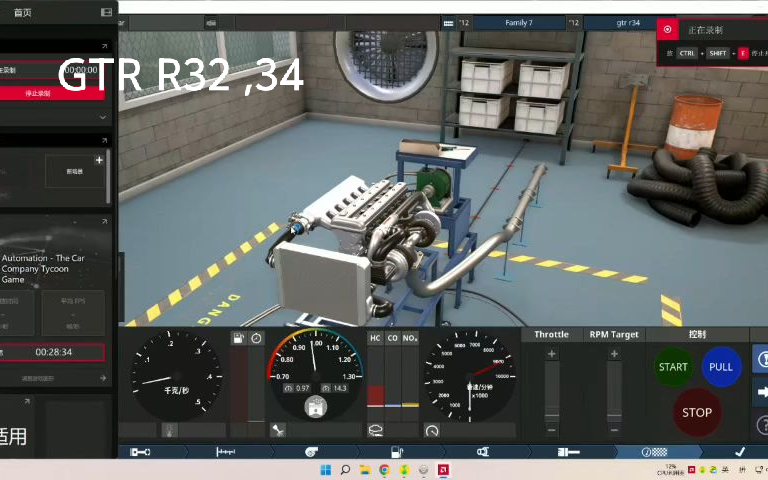Click the grid list icon beside Family 7
The width and height of the screenshot is (768, 480).
click(448, 23)
